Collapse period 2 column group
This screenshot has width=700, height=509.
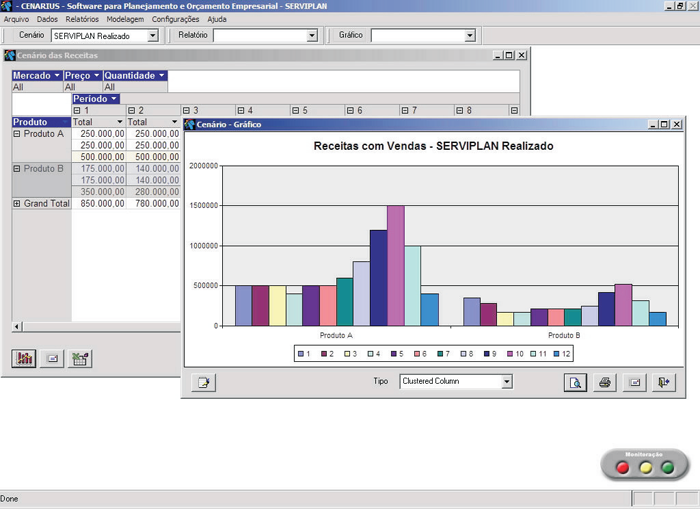point(131,110)
